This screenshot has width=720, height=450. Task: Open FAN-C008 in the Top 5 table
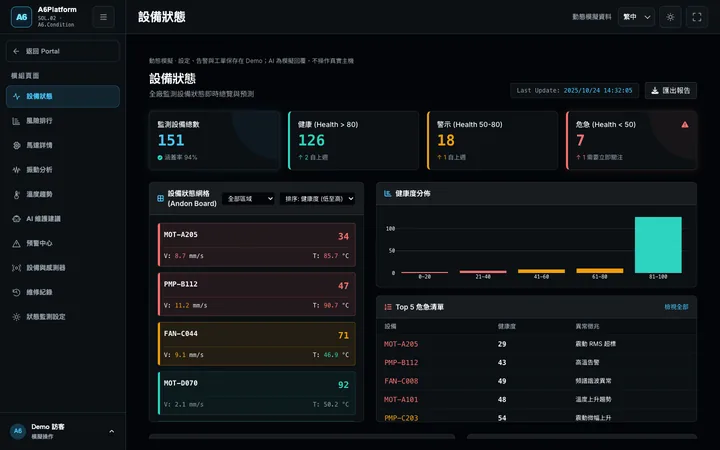tap(401, 381)
